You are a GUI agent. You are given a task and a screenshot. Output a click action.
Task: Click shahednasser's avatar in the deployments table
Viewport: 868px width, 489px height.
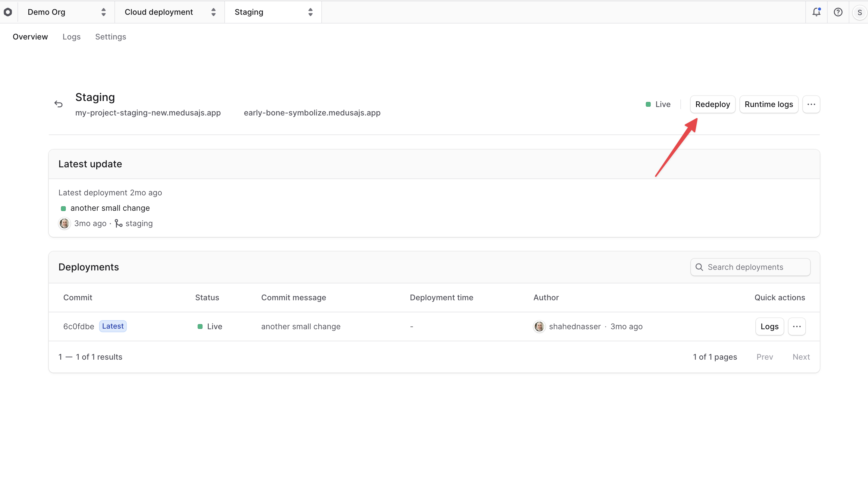click(539, 327)
